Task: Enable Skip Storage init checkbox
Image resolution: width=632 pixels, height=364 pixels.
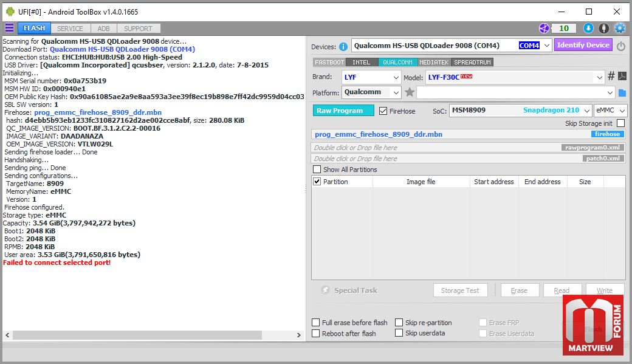Action: [x=620, y=123]
